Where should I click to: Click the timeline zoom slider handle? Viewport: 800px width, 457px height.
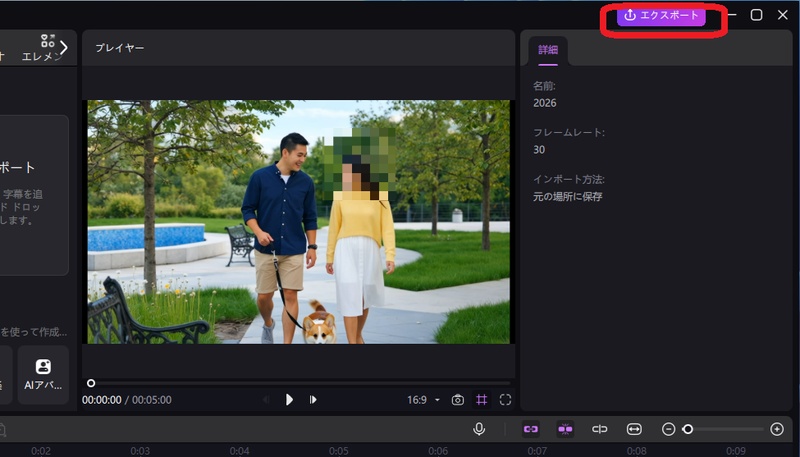(x=688, y=429)
